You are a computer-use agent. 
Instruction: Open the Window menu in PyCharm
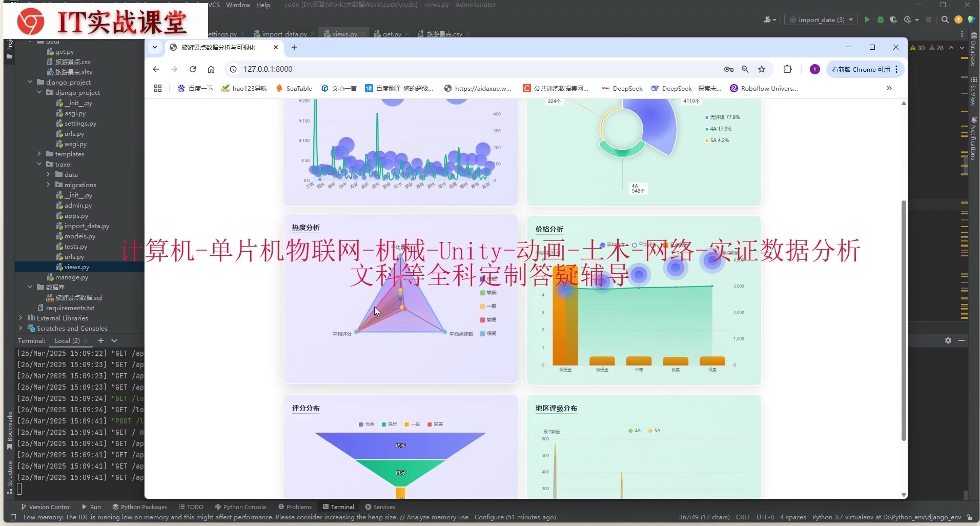coord(238,5)
